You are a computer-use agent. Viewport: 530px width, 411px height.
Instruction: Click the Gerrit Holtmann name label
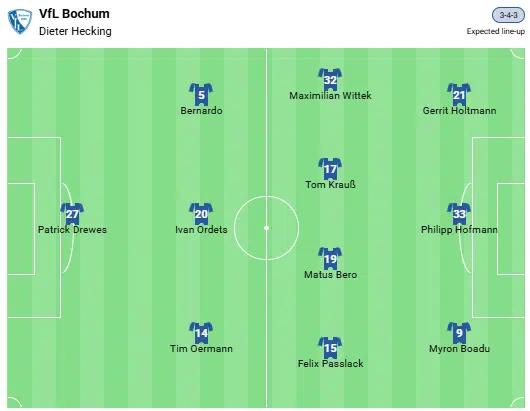coord(459,111)
